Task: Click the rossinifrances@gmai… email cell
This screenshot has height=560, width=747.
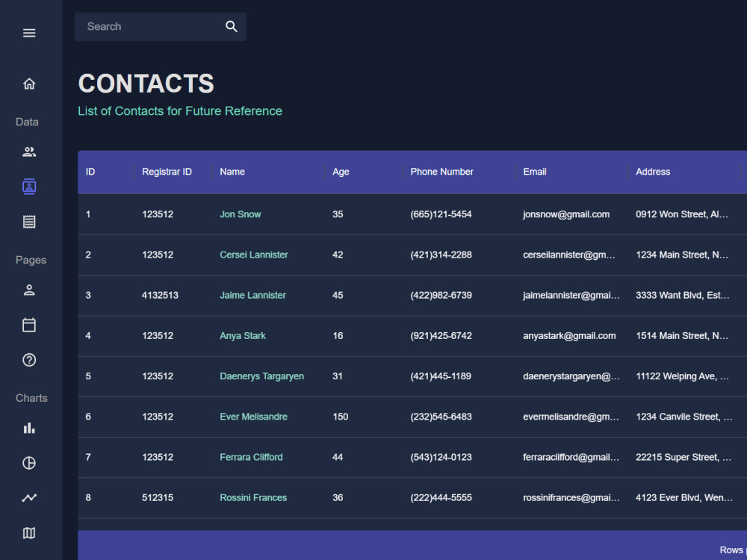Action: click(571, 497)
